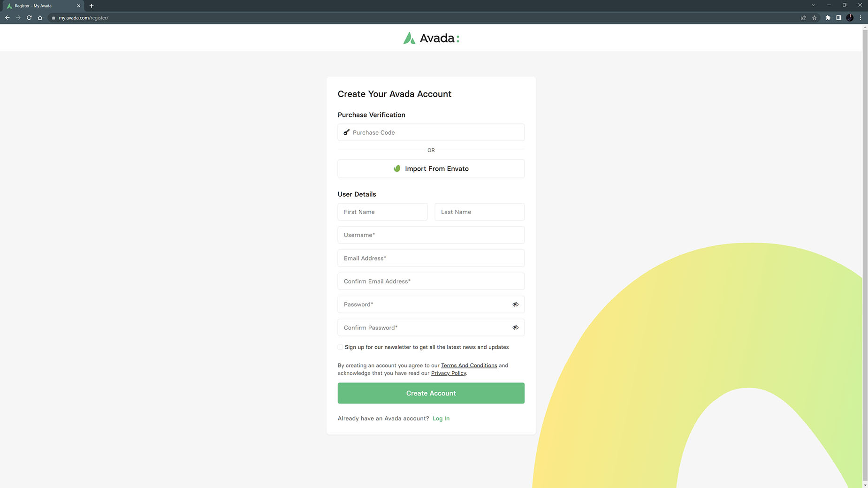Focus the First Name field
This screenshot has width=868, height=488.
[x=382, y=212]
